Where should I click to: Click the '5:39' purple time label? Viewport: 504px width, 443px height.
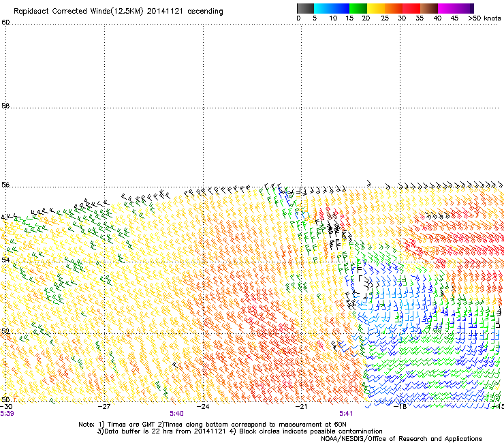(7, 414)
